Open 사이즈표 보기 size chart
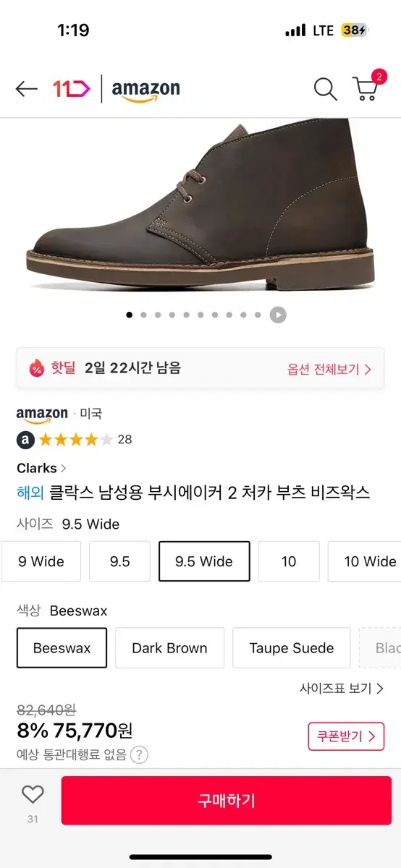 coord(342,689)
